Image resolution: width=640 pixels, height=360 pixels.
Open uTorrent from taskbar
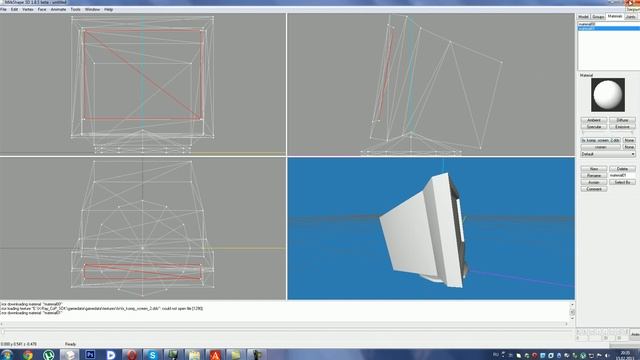49,355
